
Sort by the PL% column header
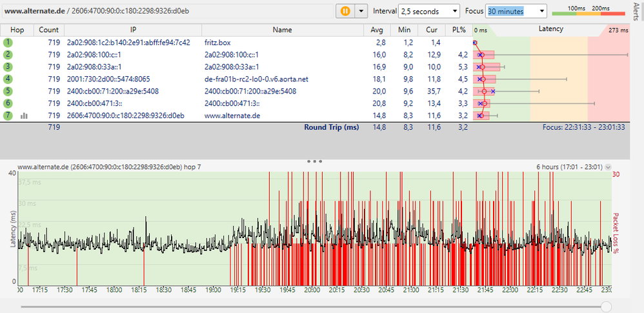pyautogui.click(x=459, y=30)
